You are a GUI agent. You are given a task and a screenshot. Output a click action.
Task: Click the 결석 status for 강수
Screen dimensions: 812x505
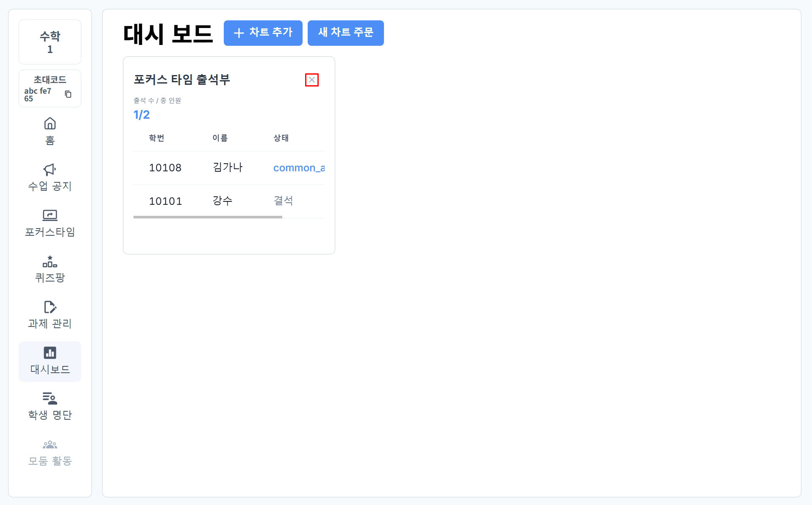click(x=283, y=201)
